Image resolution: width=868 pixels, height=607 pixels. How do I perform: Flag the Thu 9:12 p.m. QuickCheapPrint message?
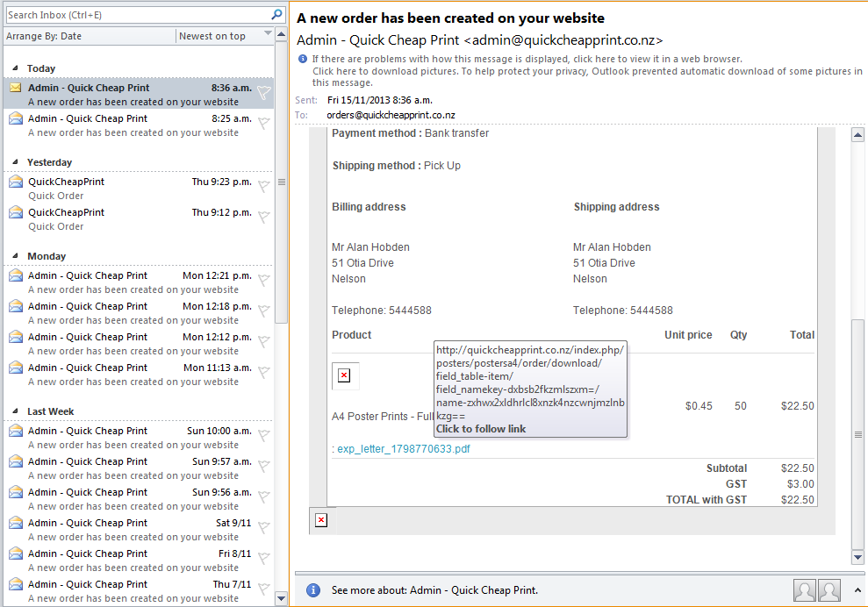tap(264, 217)
